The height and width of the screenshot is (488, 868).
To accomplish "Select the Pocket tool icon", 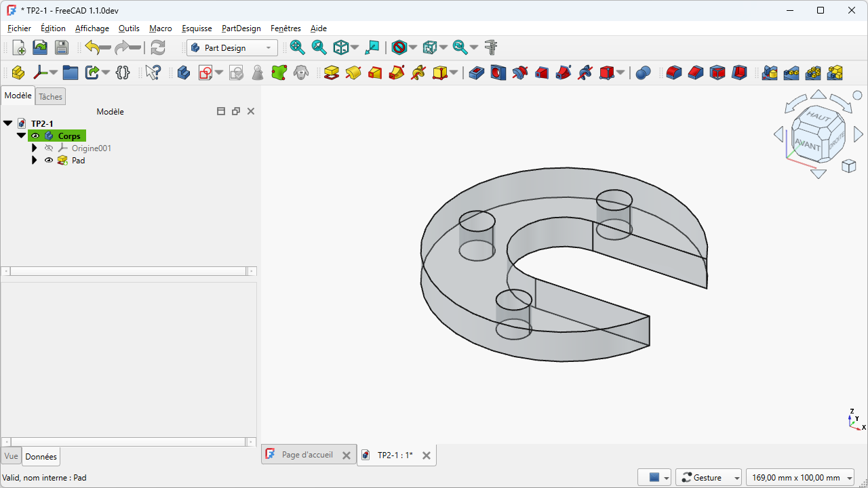I will pyautogui.click(x=476, y=73).
